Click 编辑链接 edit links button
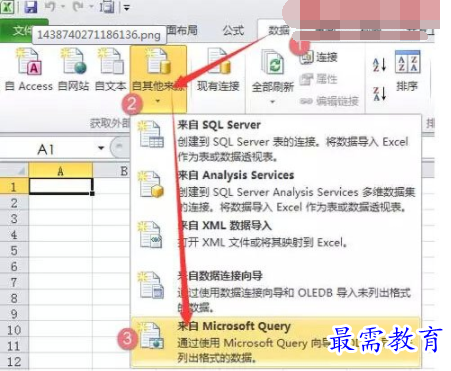451x371 pixels. (x=329, y=101)
